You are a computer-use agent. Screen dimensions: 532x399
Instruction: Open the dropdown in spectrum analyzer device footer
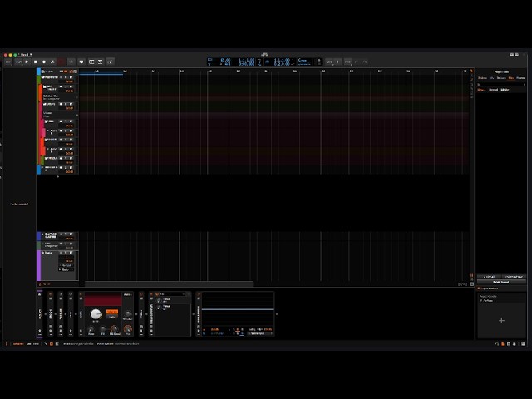(x=259, y=333)
